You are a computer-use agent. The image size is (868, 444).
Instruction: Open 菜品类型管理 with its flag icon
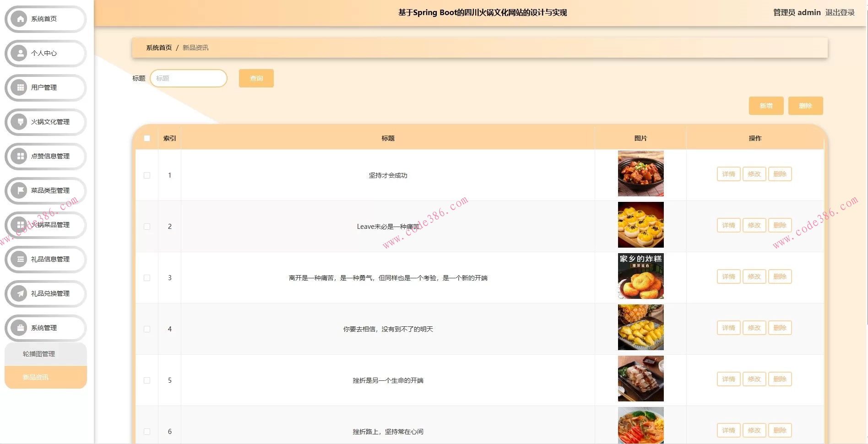click(x=19, y=190)
